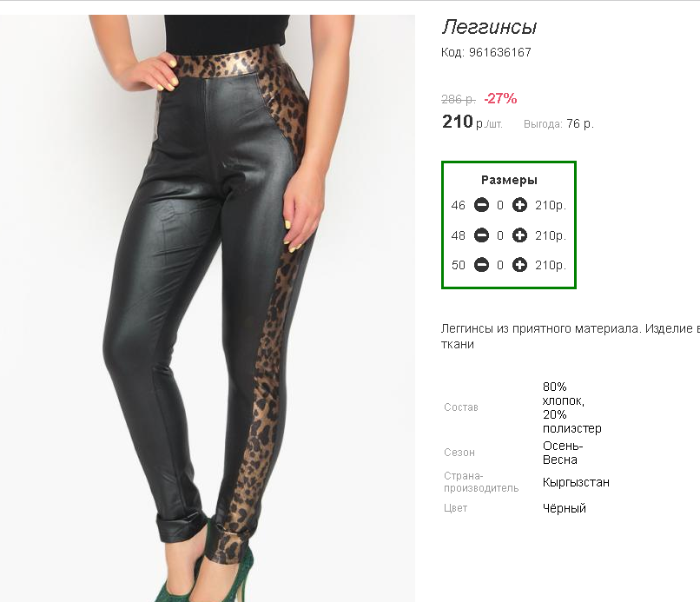Increase quantity for size 48
Image resolution: width=700 pixels, height=602 pixels.
click(x=519, y=235)
